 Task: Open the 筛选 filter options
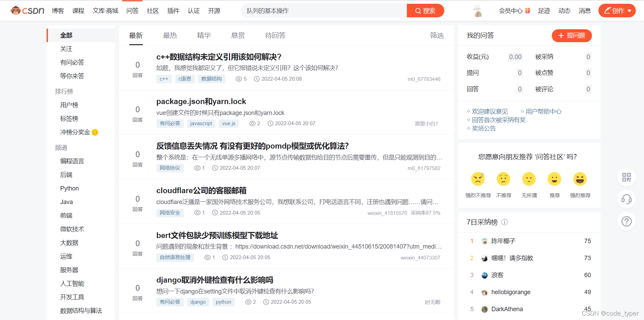[436, 35]
